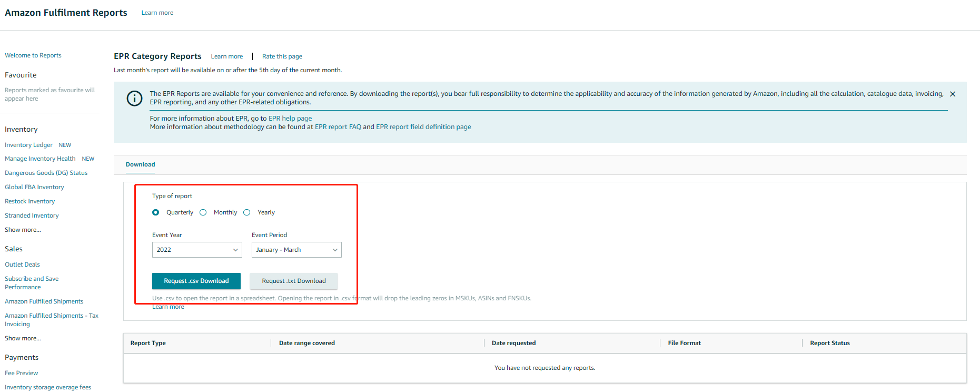The image size is (980, 392).
Task: Open Outlet Deals report
Action: 22,264
